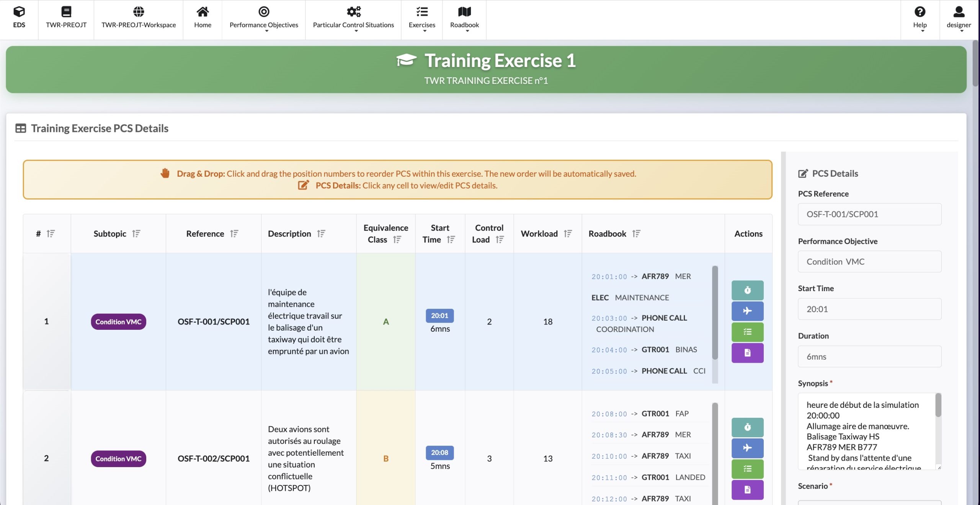Click the green checklist action in row 1
Image resolution: width=980 pixels, height=505 pixels.
(747, 332)
